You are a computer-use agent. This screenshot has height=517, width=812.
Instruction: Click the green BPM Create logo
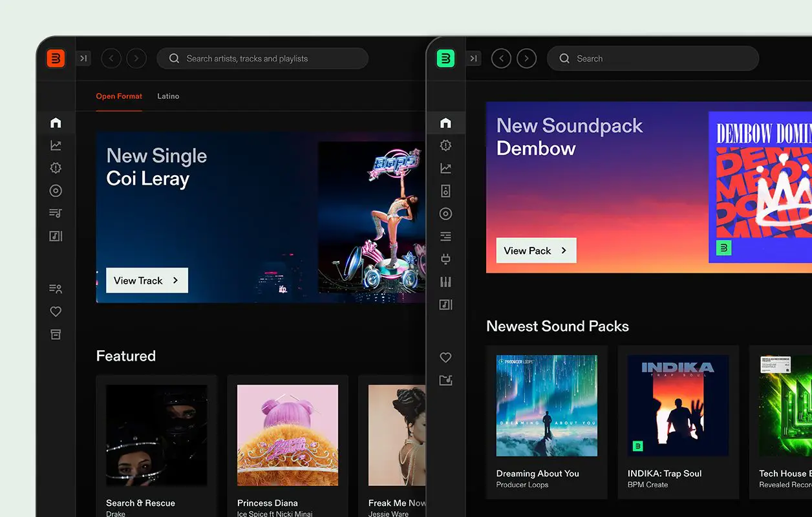(x=445, y=59)
